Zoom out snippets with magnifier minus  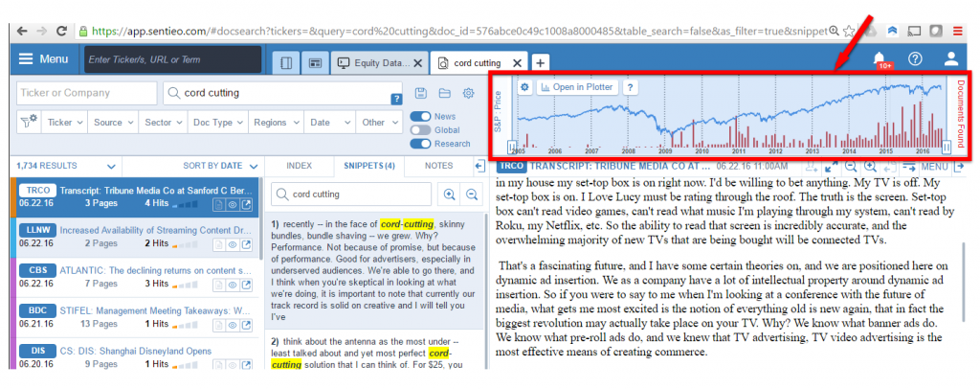click(x=471, y=194)
